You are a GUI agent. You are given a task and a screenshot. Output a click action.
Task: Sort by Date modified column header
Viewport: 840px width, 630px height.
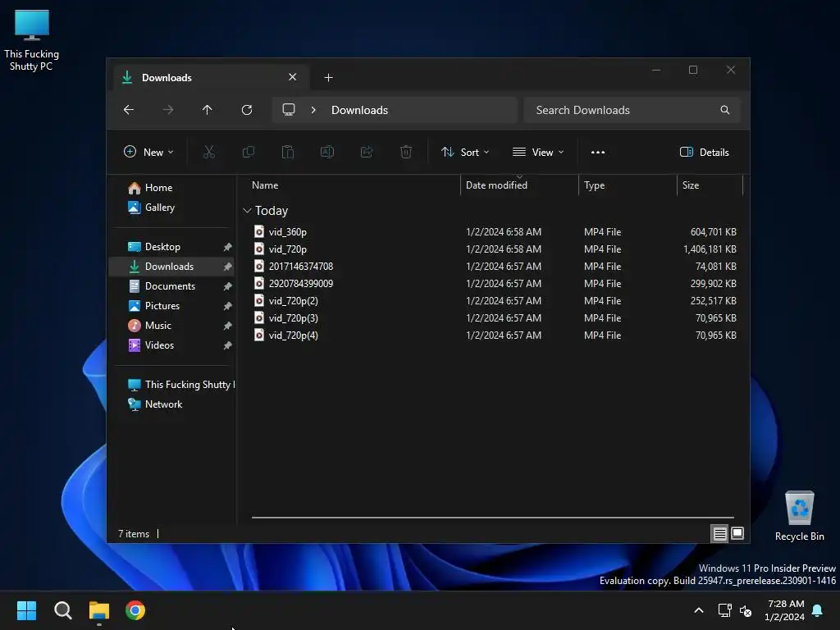(x=519, y=185)
